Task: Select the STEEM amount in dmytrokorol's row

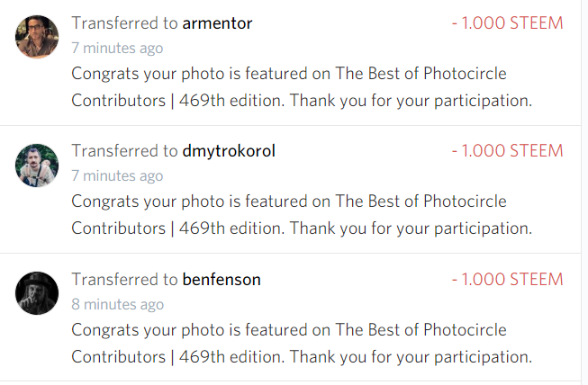Action: (507, 151)
